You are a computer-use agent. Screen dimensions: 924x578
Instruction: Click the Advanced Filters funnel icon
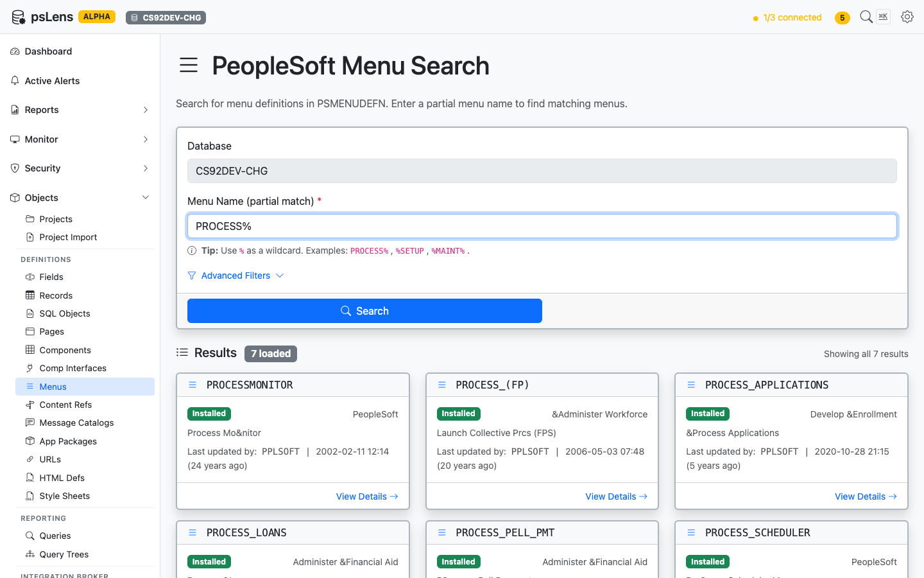pos(192,276)
